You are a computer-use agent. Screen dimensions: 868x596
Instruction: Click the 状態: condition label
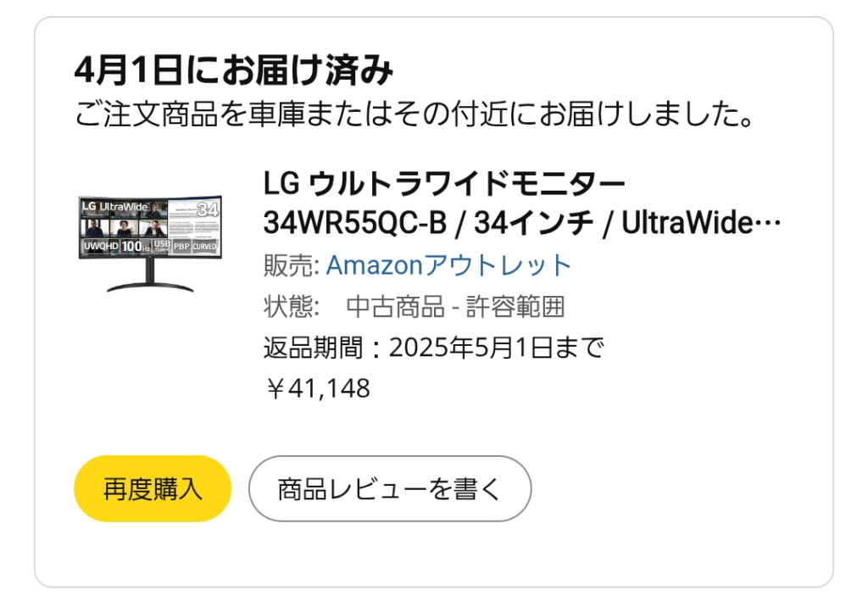pos(291,306)
